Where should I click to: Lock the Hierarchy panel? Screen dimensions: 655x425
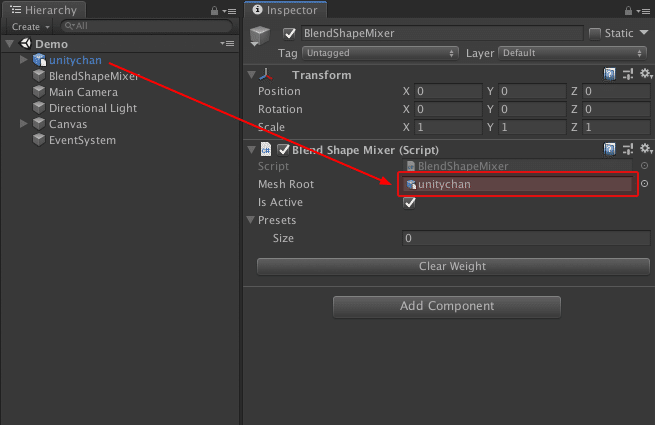click(214, 11)
